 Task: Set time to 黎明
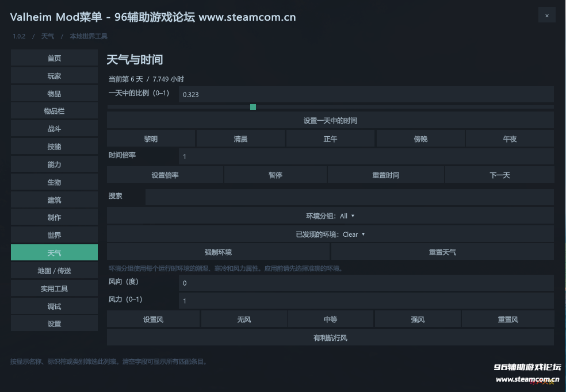pos(151,139)
